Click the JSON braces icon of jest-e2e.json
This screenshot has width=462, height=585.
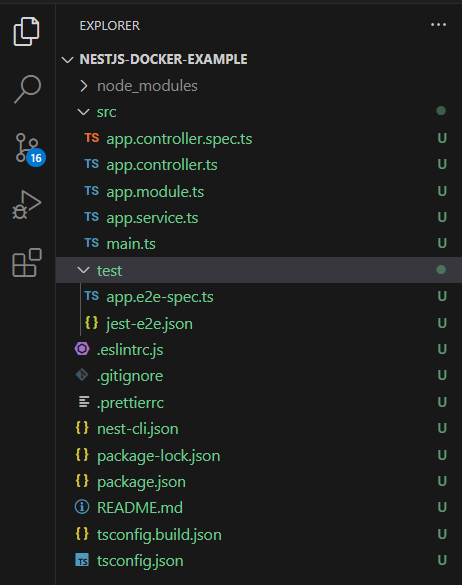(x=91, y=323)
